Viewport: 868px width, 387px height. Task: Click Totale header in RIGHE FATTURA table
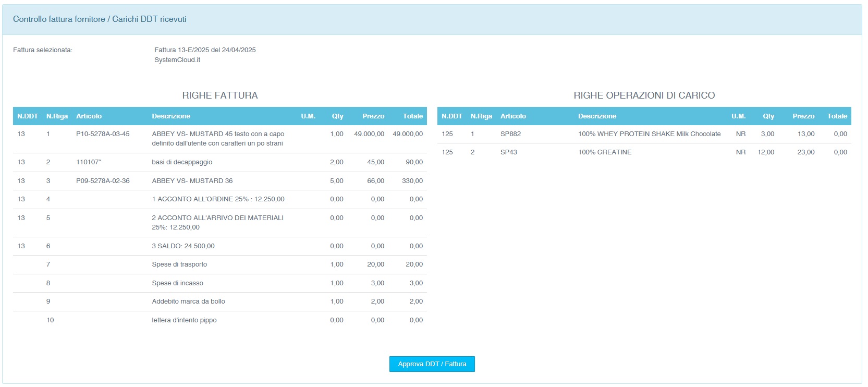pos(412,116)
